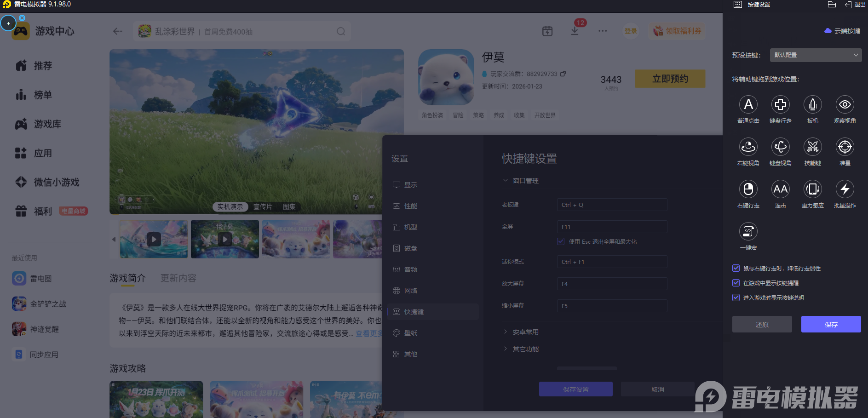Go back with the left arrow icon

(x=118, y=31)
